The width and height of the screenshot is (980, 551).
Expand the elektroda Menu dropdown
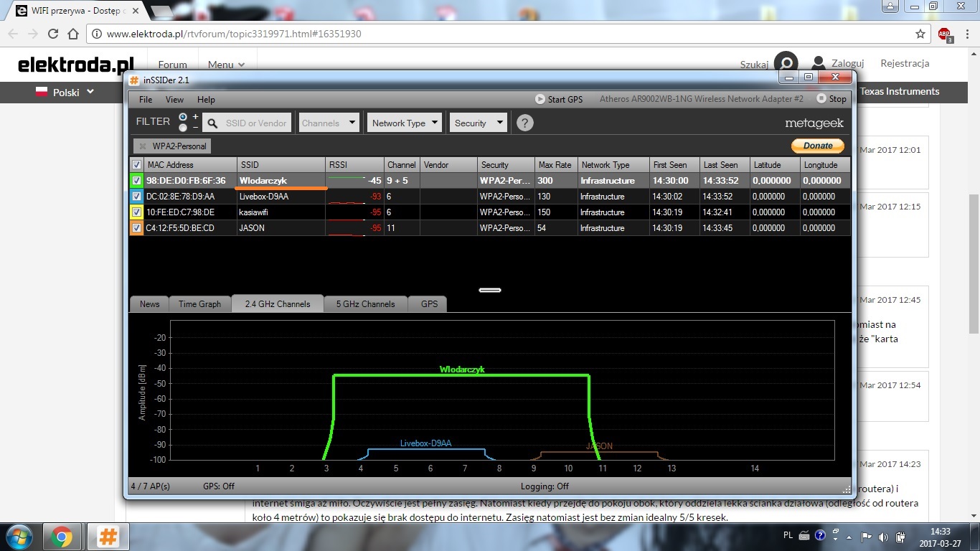[x=226, y=65]
